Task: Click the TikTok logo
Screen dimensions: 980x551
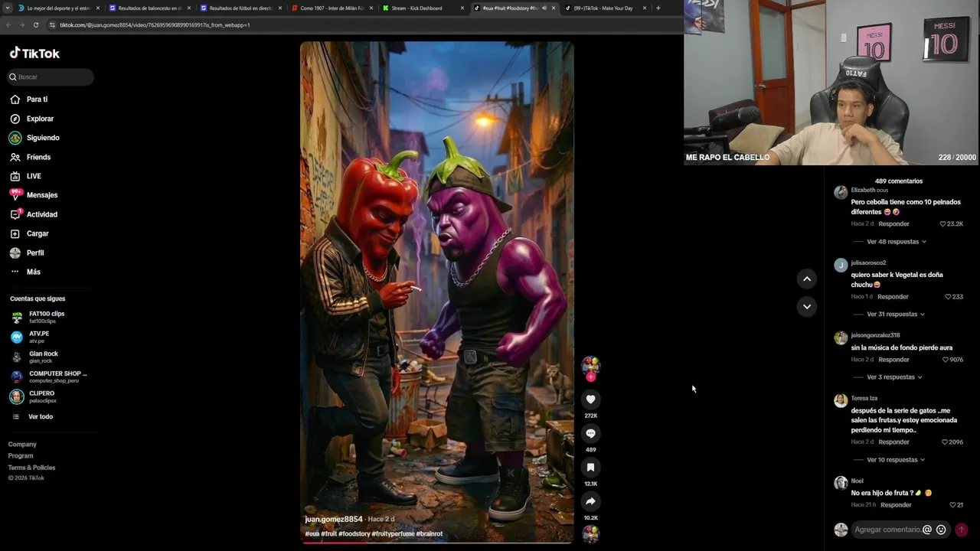Action: tap(34, 53)
